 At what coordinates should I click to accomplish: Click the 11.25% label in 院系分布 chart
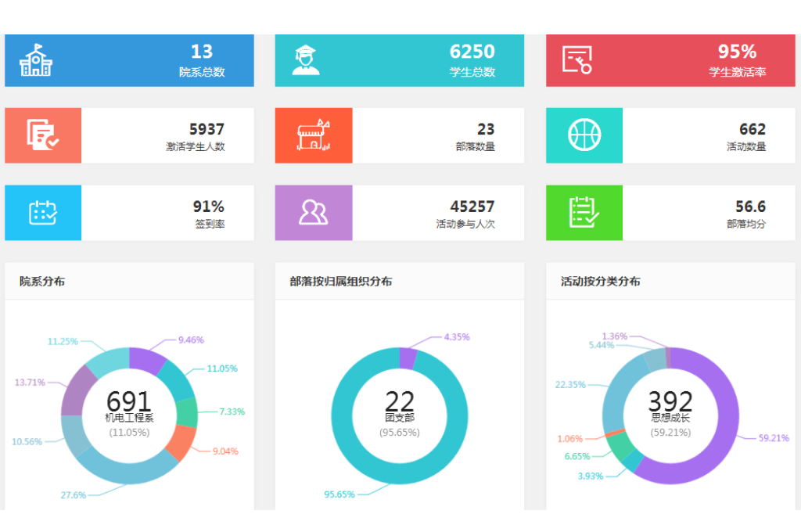tap(63, 341)
